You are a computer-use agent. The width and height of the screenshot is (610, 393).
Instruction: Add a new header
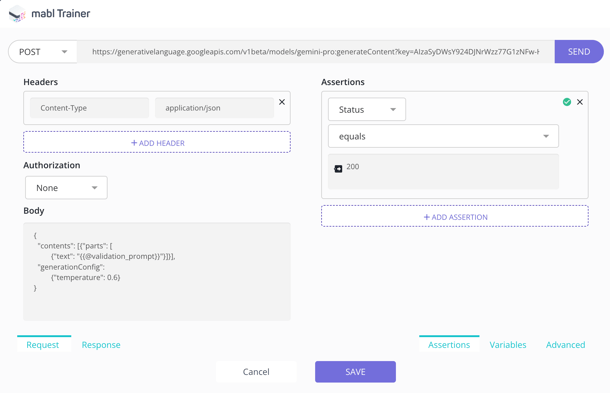tap(157, 142)
